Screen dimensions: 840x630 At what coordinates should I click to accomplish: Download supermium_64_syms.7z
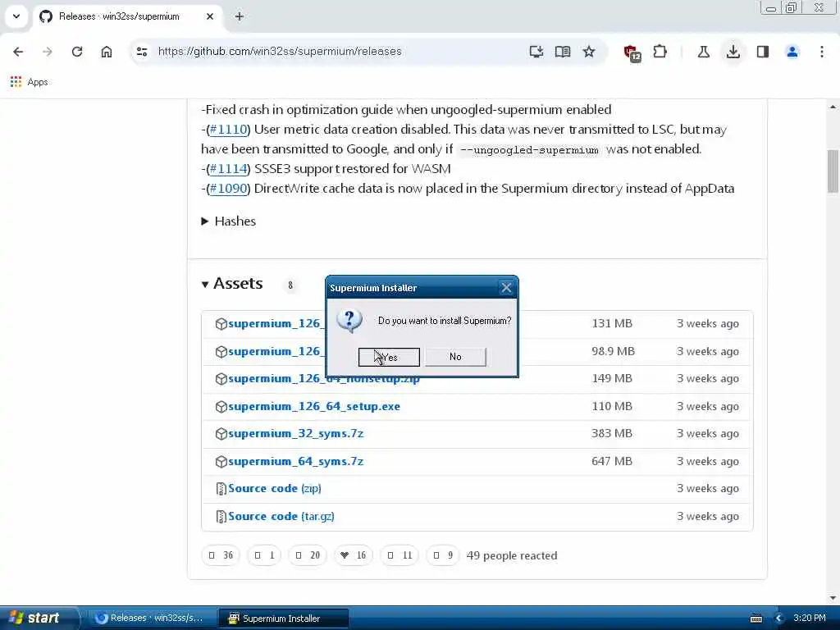pyautogui.click(x=295, y=461)
